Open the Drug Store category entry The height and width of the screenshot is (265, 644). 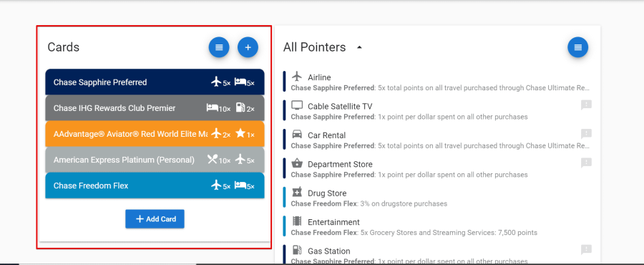point(437,198)
